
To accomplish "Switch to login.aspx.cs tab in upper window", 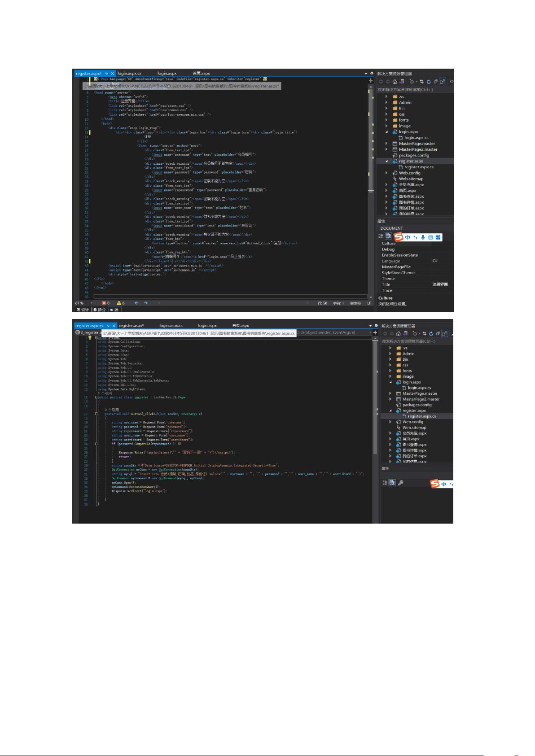I will (129, 73).
